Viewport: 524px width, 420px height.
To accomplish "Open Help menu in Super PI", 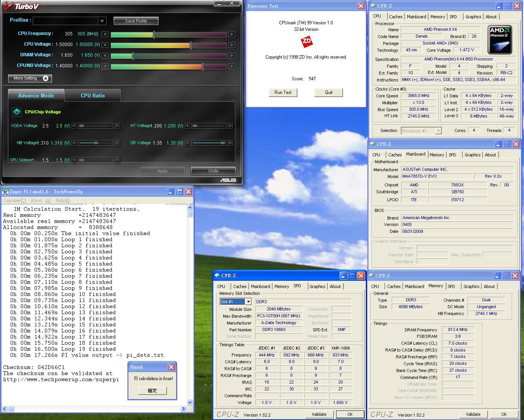I will pos(63,200).
